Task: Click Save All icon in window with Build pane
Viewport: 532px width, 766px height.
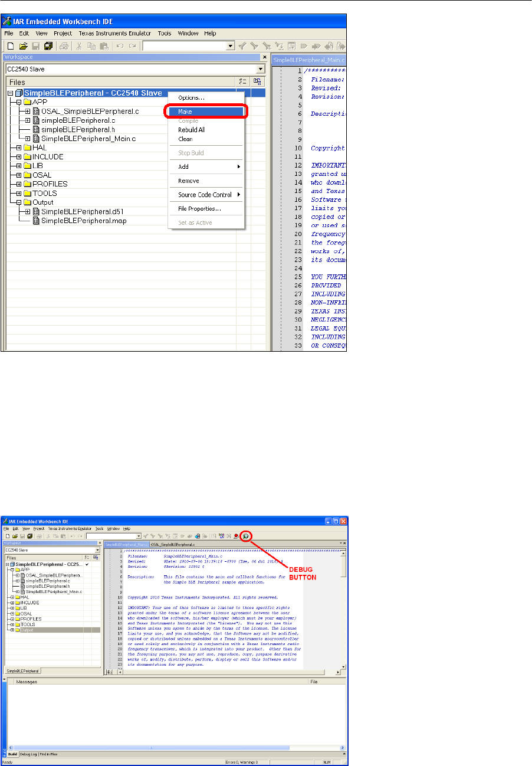Action: [29, 536]
